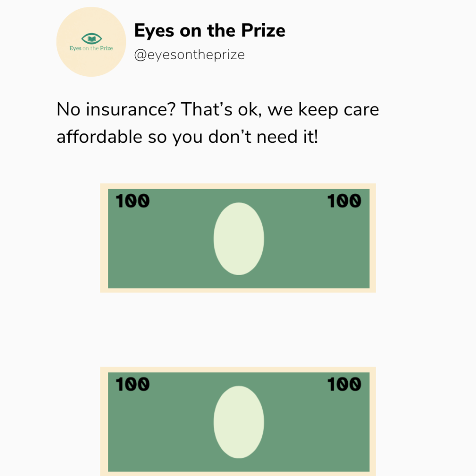Screen dimensions: 476x476
Task: Click the top bill's right 100 numeral
Action: click(344, 201)
